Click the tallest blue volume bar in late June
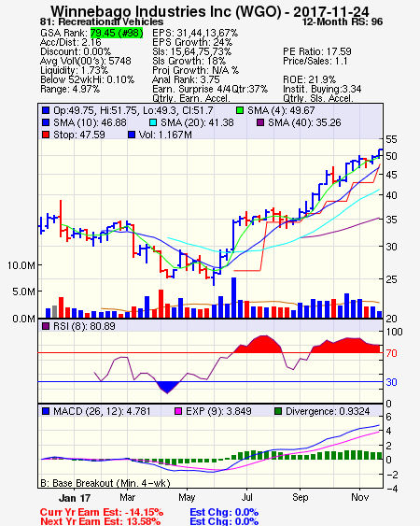This screenshot has height=526, width=420. pos(233,297)
